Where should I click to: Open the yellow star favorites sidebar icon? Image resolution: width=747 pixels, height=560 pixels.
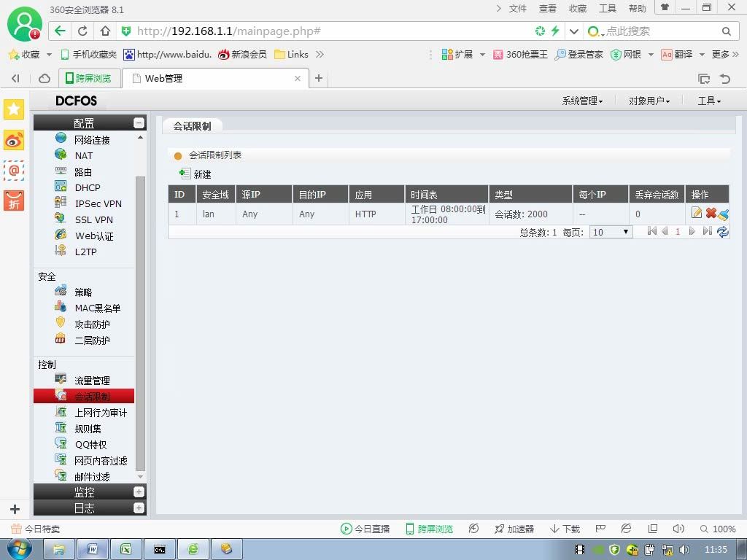[x=14, y=109]
